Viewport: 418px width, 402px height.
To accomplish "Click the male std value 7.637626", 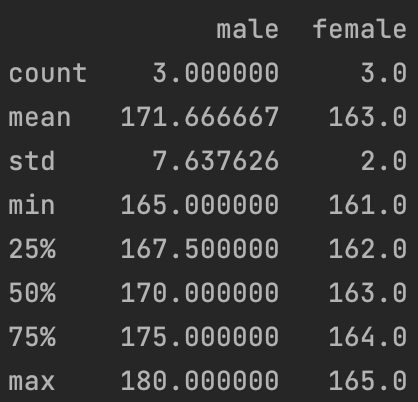I will [215, 161].
